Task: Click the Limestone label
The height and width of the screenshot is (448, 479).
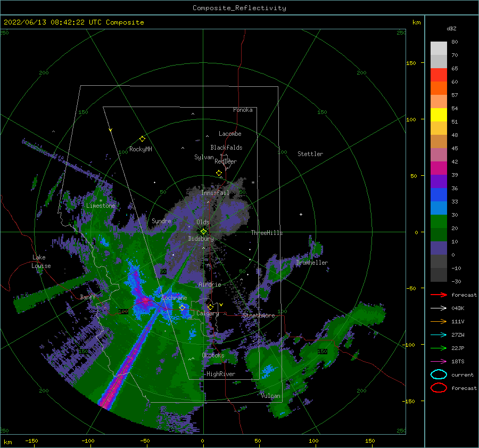Action: [101, 206]
